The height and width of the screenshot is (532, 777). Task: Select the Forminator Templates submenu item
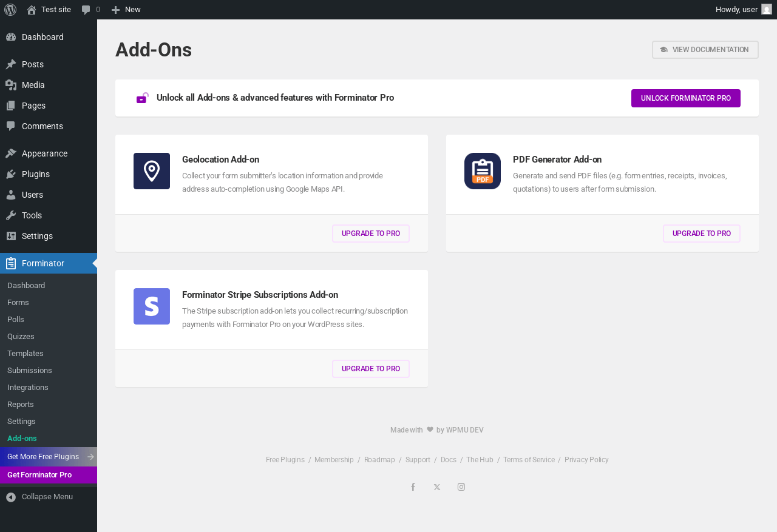pyautogui.click(x=25, y=354)
